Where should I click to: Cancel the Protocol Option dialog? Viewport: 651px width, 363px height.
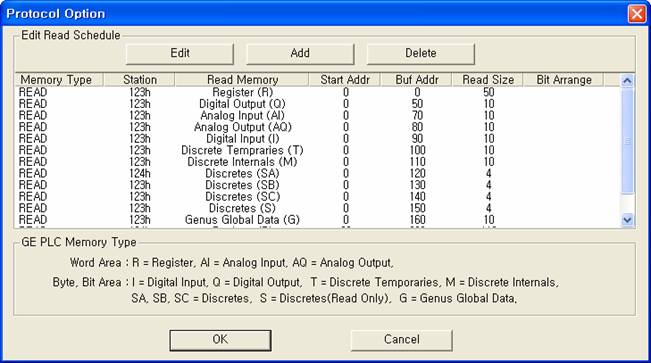tap(401, 340)
